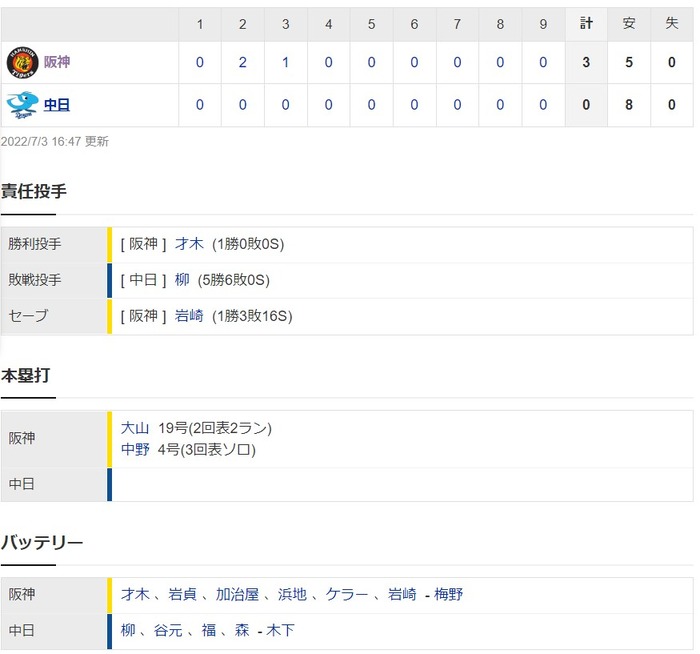Select winning pitcher 才木 link

click(x=189, y=244)
